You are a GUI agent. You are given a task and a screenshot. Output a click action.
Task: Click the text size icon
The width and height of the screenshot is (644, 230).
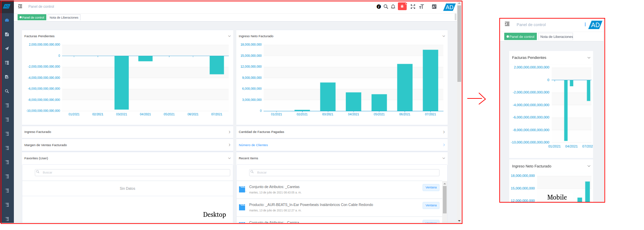click(421, 6)
